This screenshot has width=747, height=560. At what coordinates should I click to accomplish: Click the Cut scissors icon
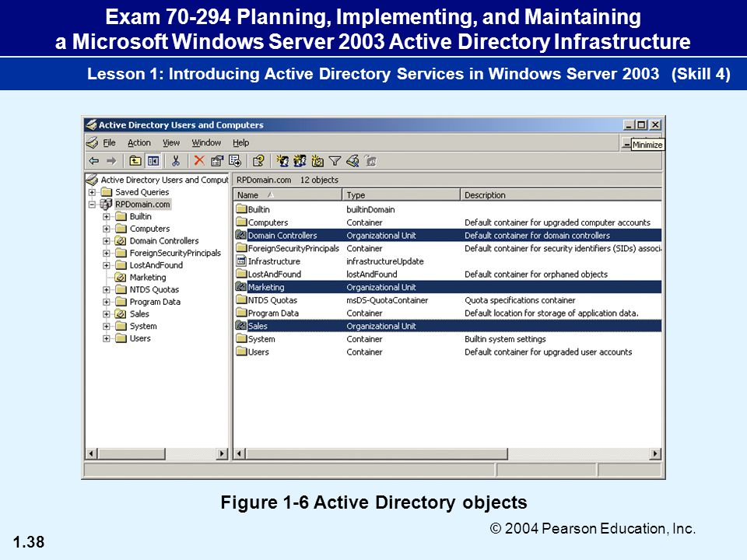(x=176, y=161)
